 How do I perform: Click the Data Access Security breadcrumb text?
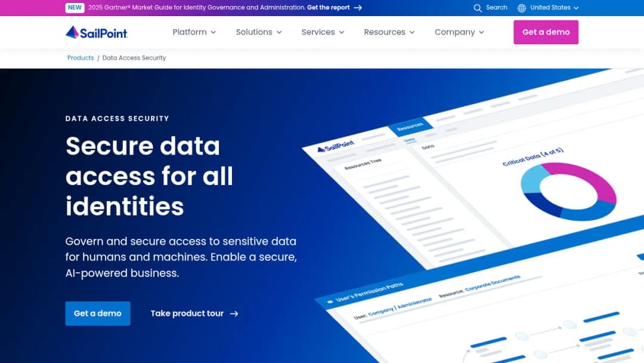[134, 58]
